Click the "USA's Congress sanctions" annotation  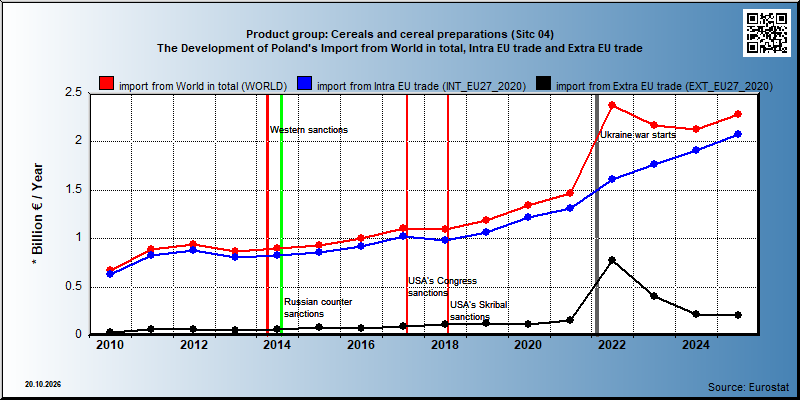tap(442, 287)
